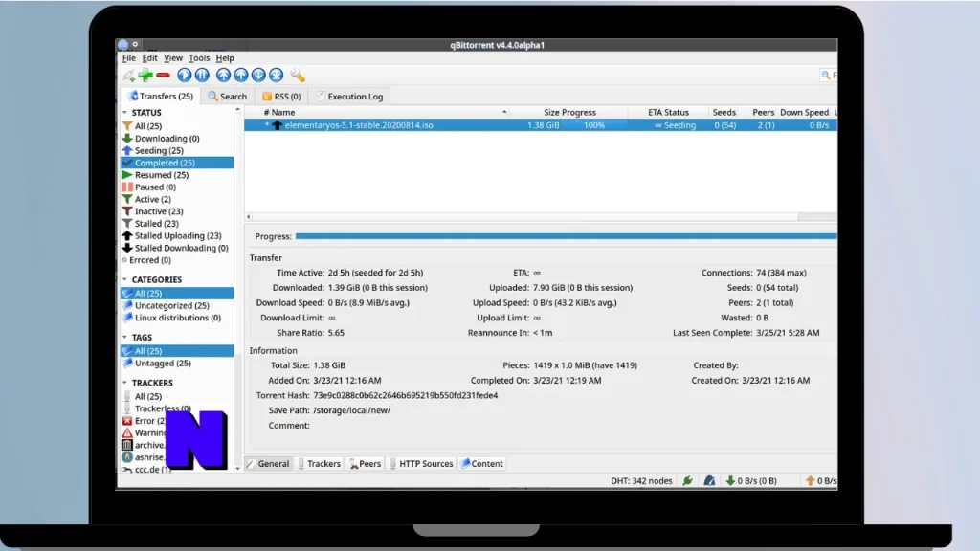This screenshot has width=980, height=551.
Task: Open the Execution Log tab
Action: coord(349,97)
